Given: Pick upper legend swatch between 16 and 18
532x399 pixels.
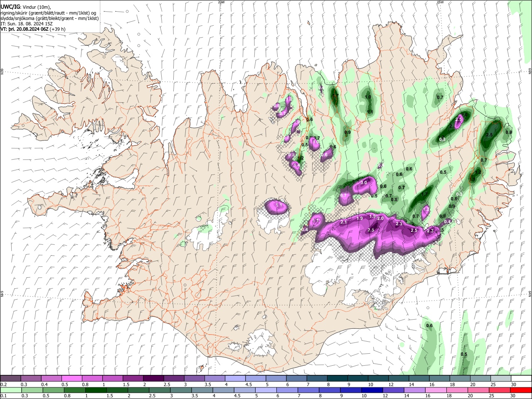Looking at the screenshot, I should pyautogui.click(x=440, y=378).
